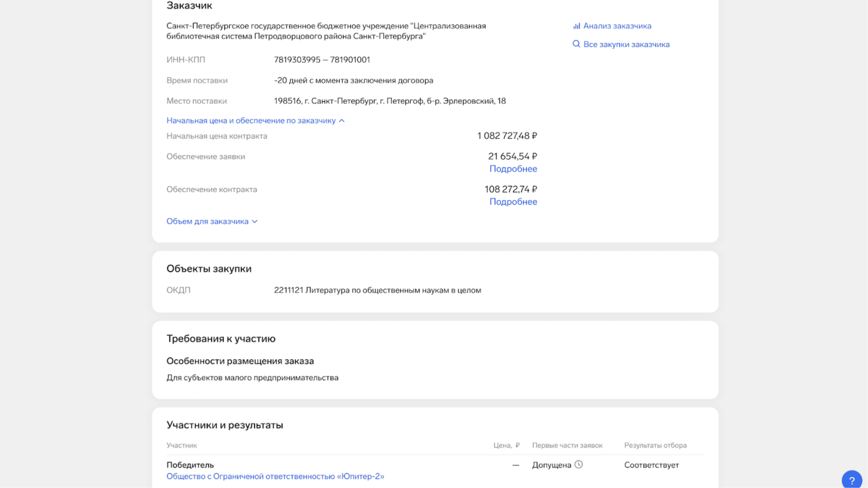The image size is (868, 488).
Task: Click the customer name Санкт-Петербургское государственное бюджетное учреждение
Action: [x=326, y=31]
